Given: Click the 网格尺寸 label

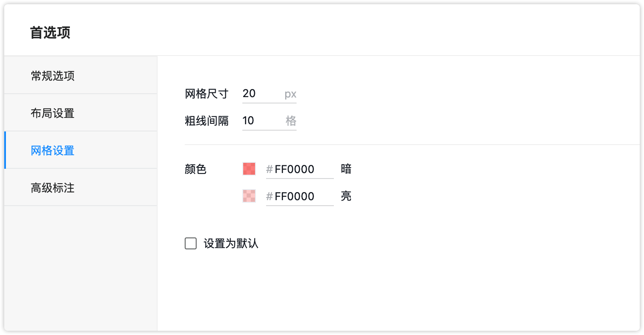Looking at the screenshot, I should tap(207, 94).
